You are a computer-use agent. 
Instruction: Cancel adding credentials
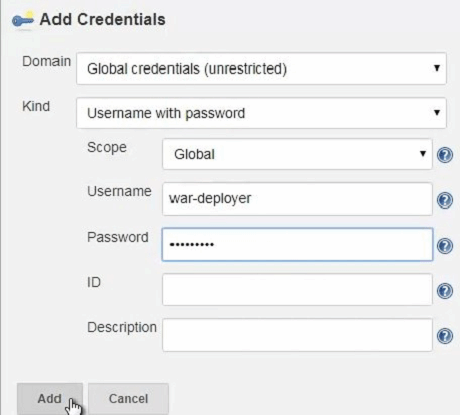click(128, 399)
